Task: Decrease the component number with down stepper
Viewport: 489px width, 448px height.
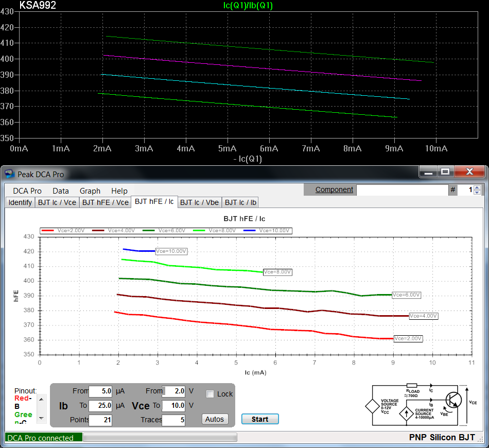Action: (477, 192)
